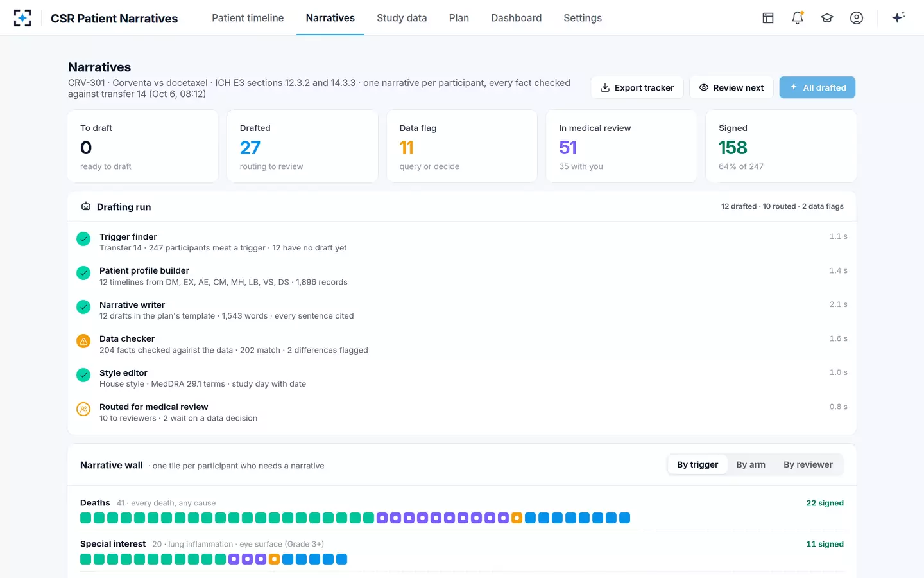This screenshot has height=578, width=924.
Task: Click the '11 signed' text in Special interest
Action: pyautogui.click(x=825, y=544)
